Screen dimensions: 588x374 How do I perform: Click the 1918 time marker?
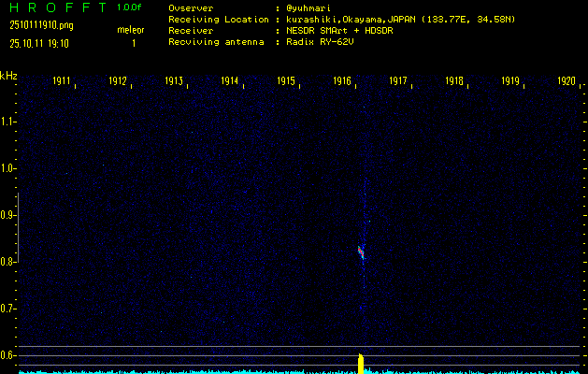click(454, 82)
